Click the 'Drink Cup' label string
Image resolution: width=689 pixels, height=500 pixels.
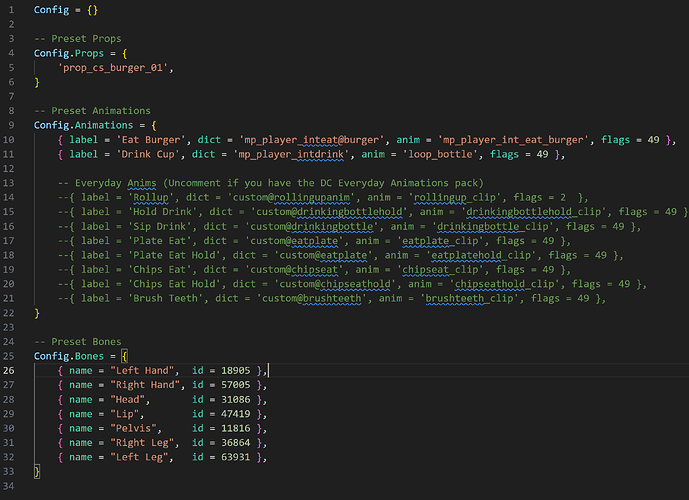[148, 154]
